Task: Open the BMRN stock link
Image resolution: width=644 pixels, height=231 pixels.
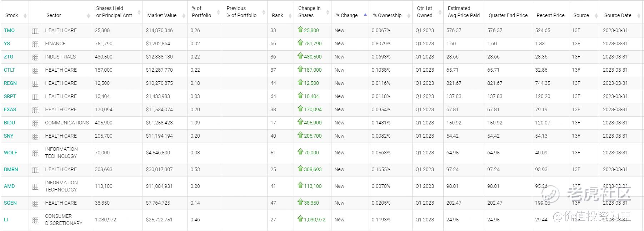Action: (11, 169)
